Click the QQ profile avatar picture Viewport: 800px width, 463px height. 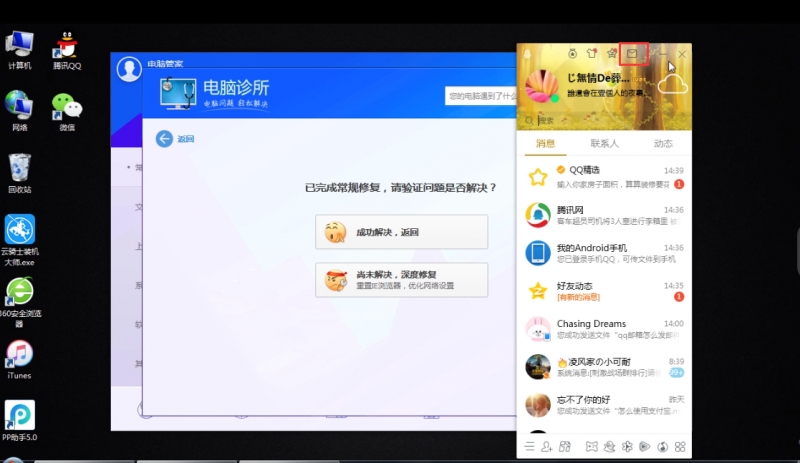pos(541,86)
